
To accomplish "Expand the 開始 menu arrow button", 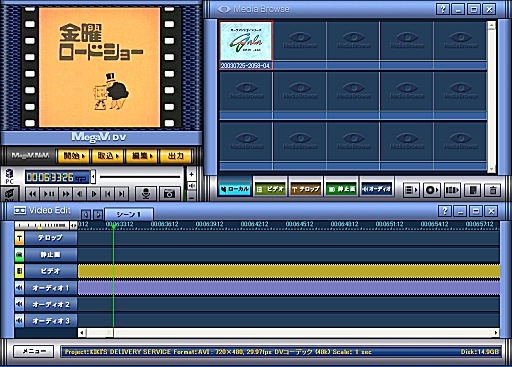I will (x=74, y=156).
